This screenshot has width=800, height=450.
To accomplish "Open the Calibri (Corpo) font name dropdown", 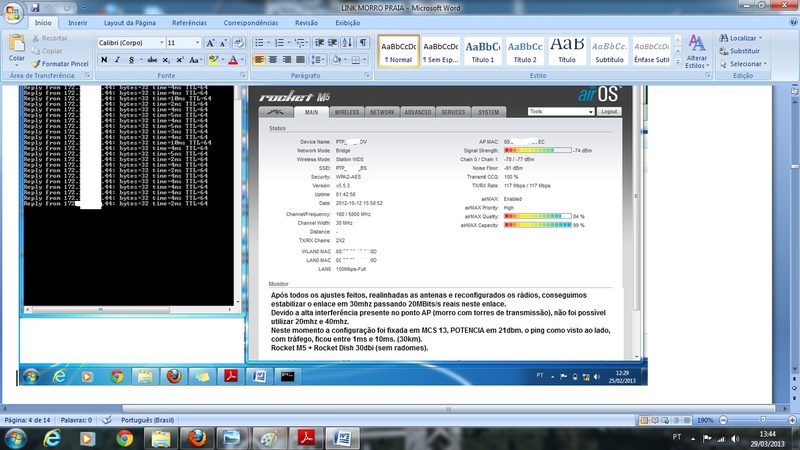I will 162,43.
